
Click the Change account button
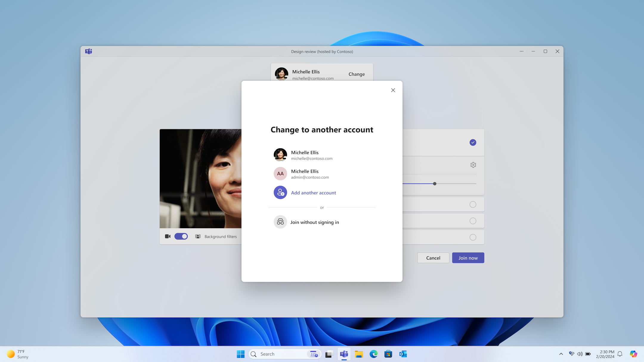pyautogui.click(x=357, y=74)
